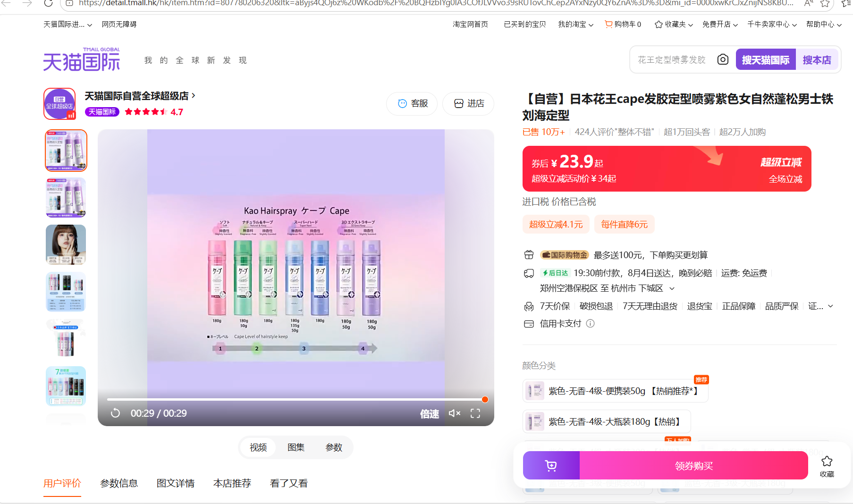Click the store avatar badge icon

click(x=59, y=103)
